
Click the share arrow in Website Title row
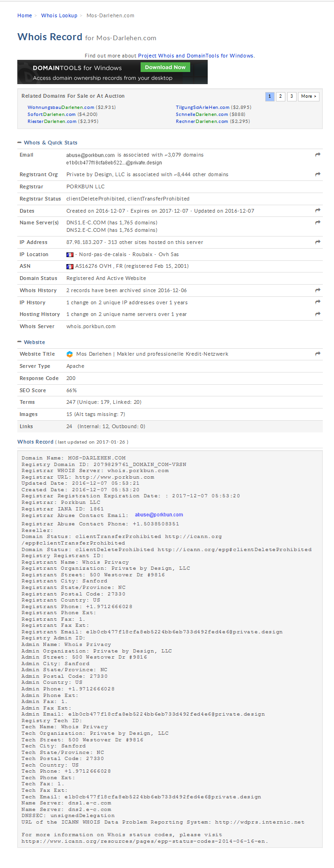pyautogui.click(x=318, y=354)
